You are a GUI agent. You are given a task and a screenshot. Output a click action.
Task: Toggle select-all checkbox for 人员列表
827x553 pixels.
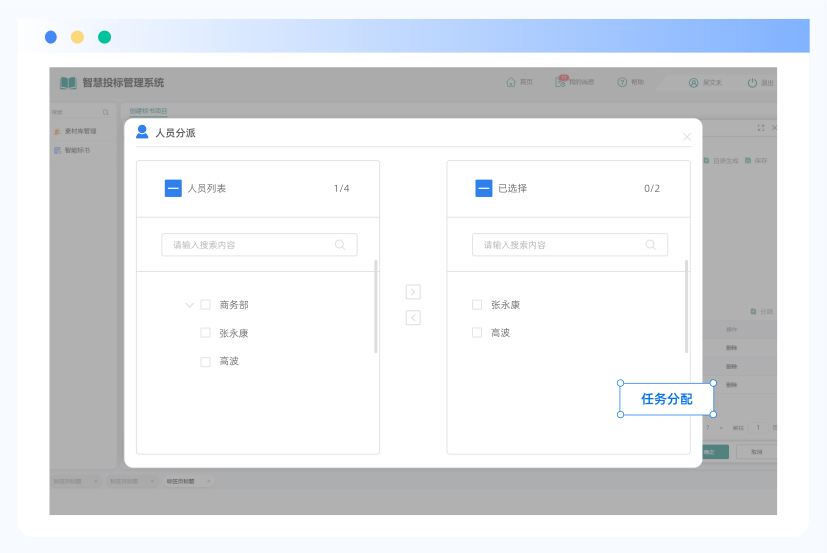(173, 188)
